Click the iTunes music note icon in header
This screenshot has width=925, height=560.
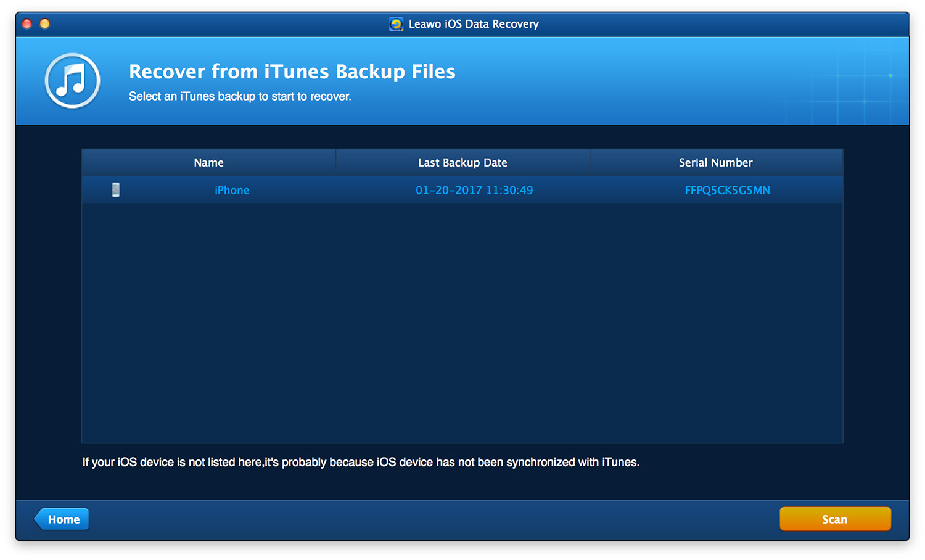(x=72, y=81)
